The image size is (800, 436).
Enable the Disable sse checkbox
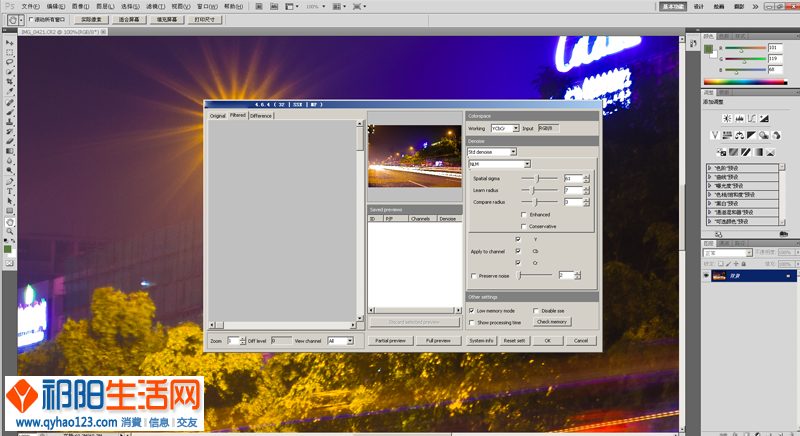point(536,311)
